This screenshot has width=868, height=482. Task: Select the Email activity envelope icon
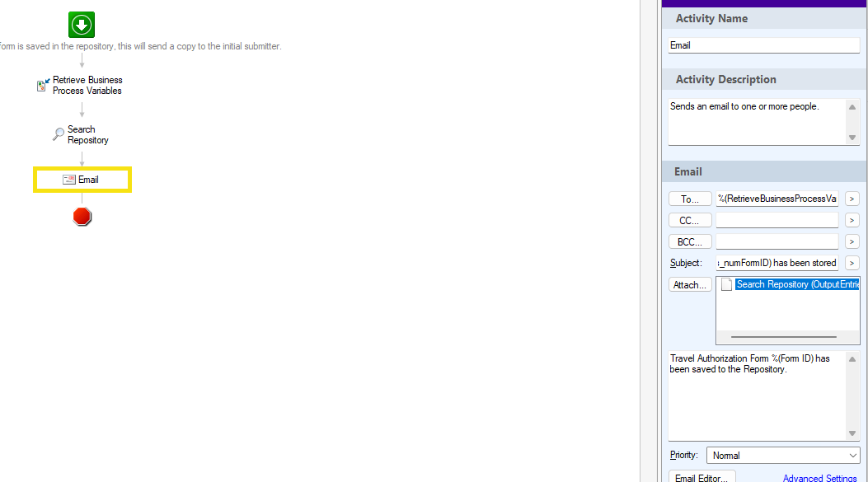[x=68, y=180]
